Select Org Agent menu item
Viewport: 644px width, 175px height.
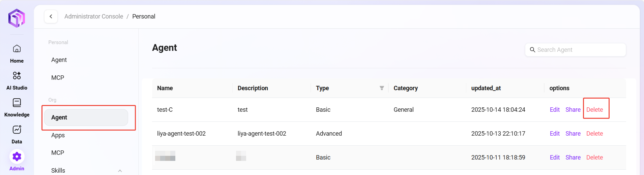click(86, 117)
